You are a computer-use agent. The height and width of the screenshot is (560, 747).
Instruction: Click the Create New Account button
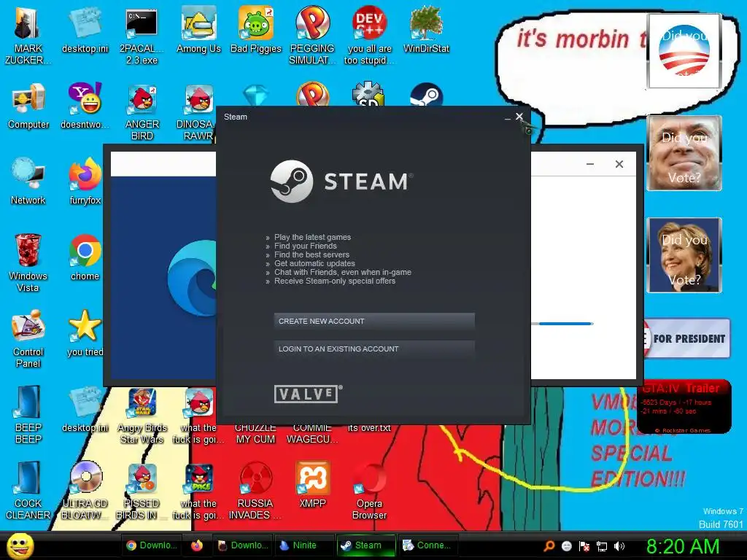point(374,322)
